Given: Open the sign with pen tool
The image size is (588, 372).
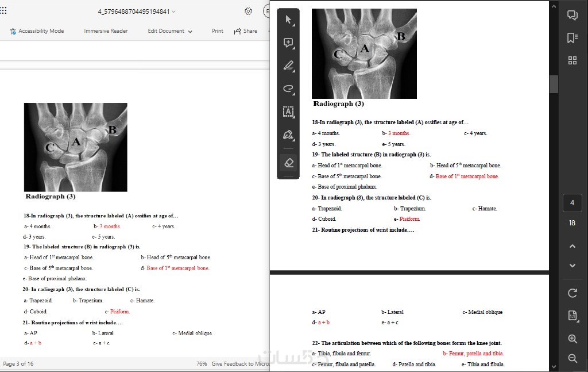Looking at the screenshot, I should [288, 135].
